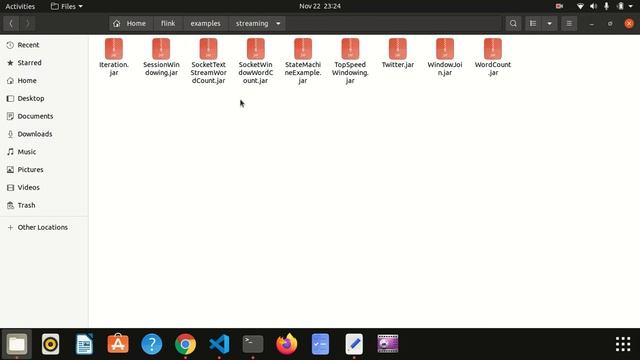Open Starred in sidebar
The width and height of the screenshot is (640, 360).
coord(44,63)
